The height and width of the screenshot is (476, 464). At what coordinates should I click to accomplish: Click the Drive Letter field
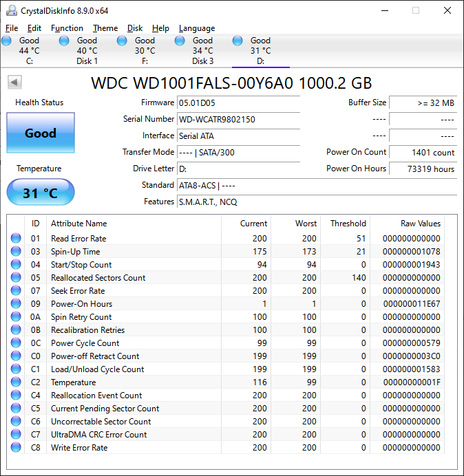click(238, 169)
